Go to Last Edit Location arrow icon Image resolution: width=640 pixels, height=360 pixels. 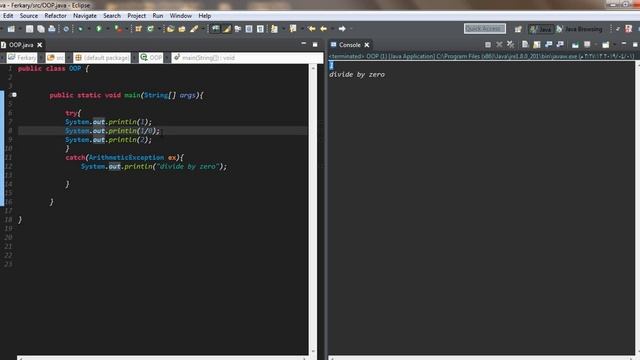[x=312, y=29]
